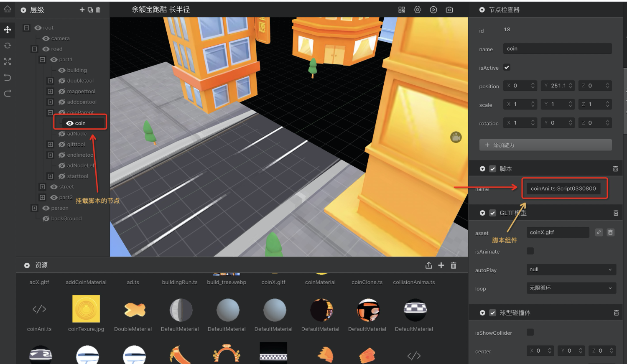Click the home icon in left sidebar
Viewport: 627px width, 364px height.
(8, 9)
